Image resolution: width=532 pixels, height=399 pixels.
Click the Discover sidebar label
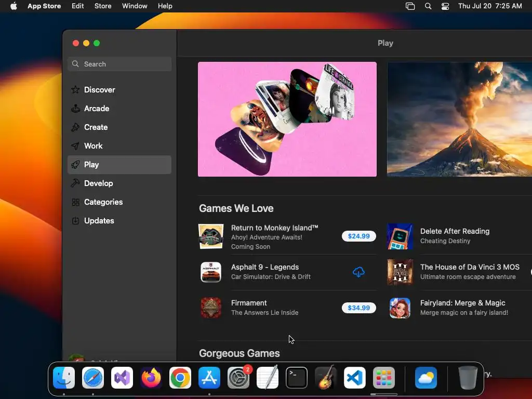[99, 90]
